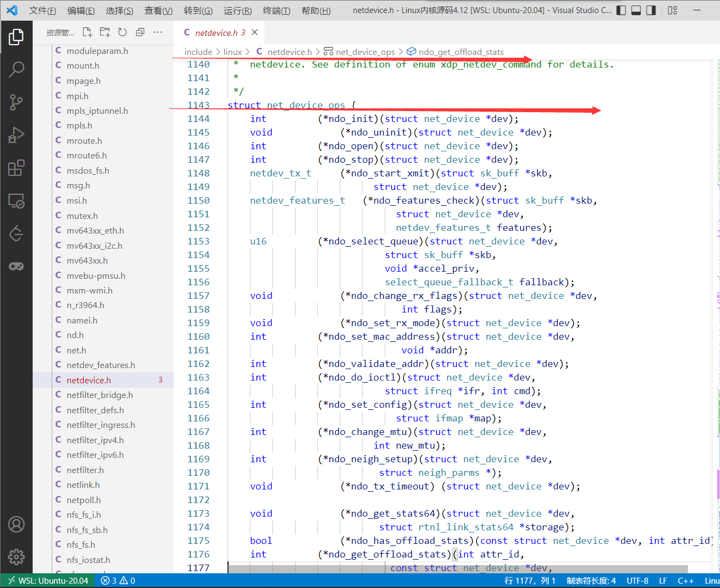This screenshot has width=720, height=588.
Task: Open the customize layout button
Action: tap(673, 10)
